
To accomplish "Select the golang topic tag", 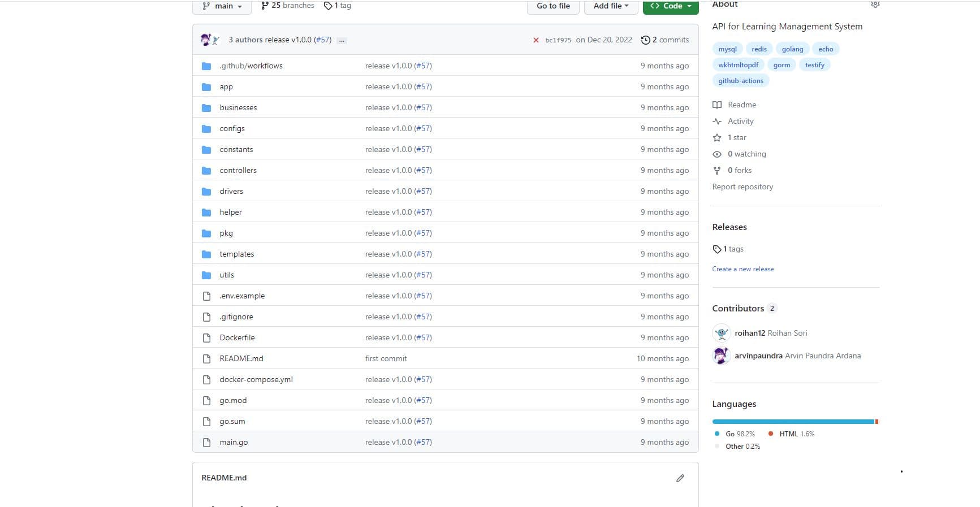I will pos(792,49).
